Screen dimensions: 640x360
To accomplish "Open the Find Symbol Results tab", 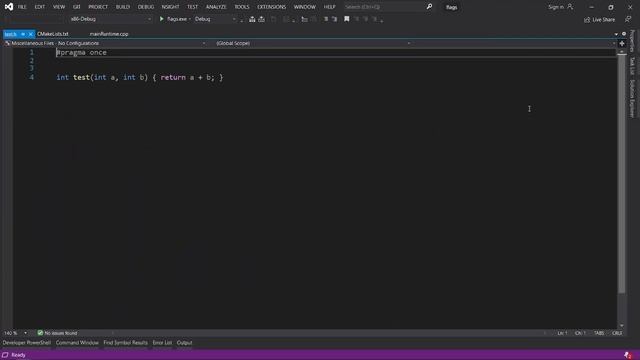I will (x=125, y=343).
